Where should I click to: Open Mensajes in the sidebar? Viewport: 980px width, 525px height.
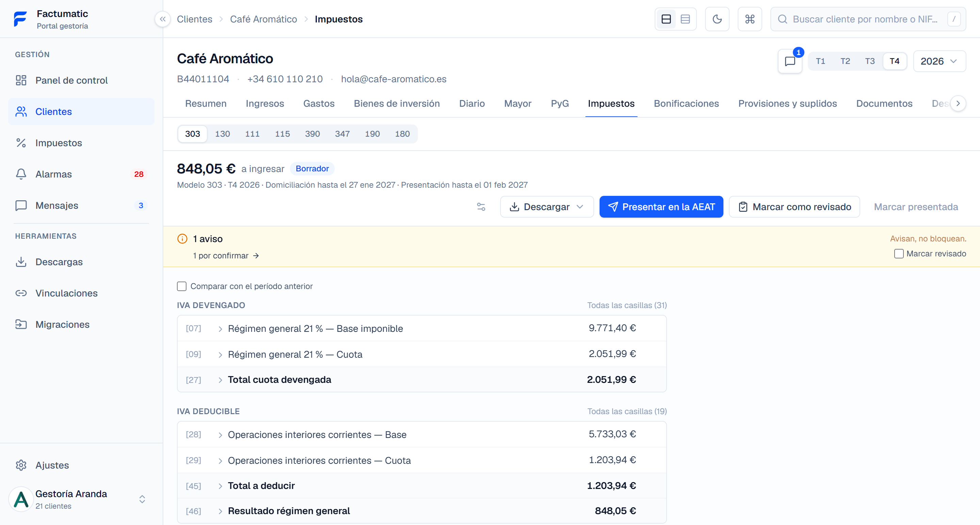coord(81,205)
